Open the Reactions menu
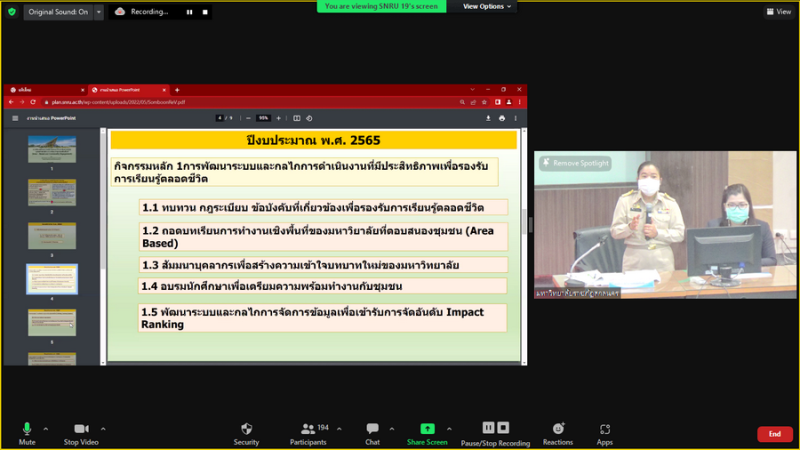 558,432
